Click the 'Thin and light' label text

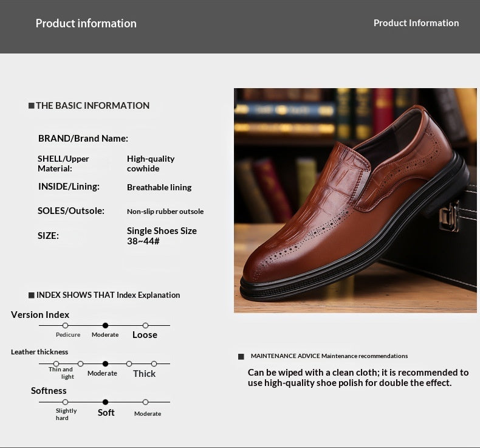click(61, 373)
